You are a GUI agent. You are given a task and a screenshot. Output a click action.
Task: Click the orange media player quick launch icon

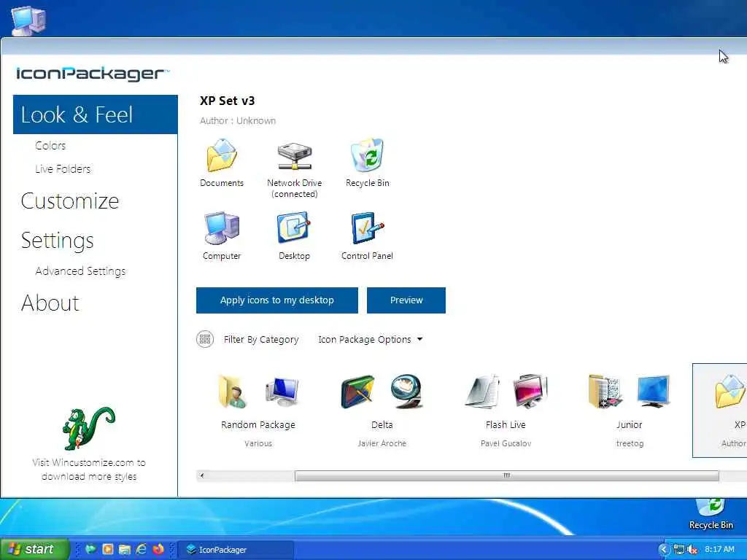coord(108,549)
